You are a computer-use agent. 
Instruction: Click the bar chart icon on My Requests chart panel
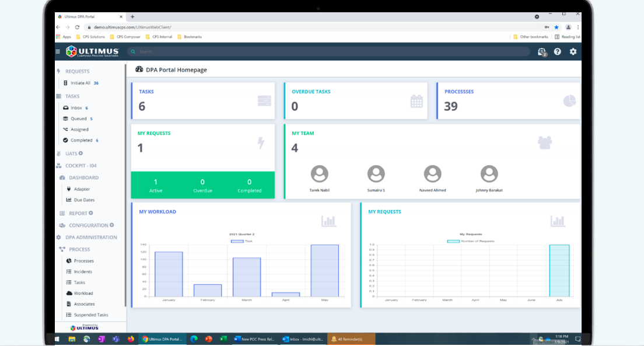pyautogui.click(x=558, y=221)
